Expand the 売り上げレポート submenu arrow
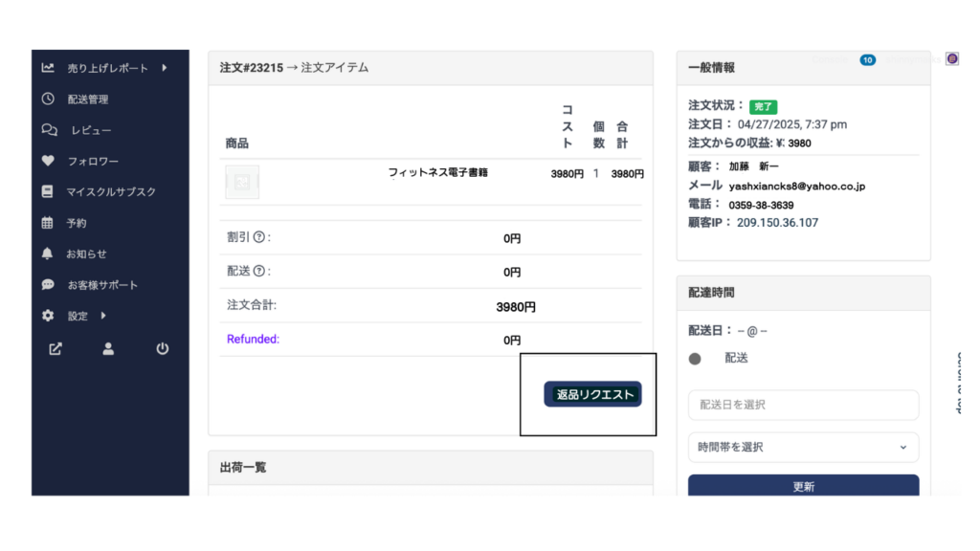 pyautogui.click(x=165, y=68)
